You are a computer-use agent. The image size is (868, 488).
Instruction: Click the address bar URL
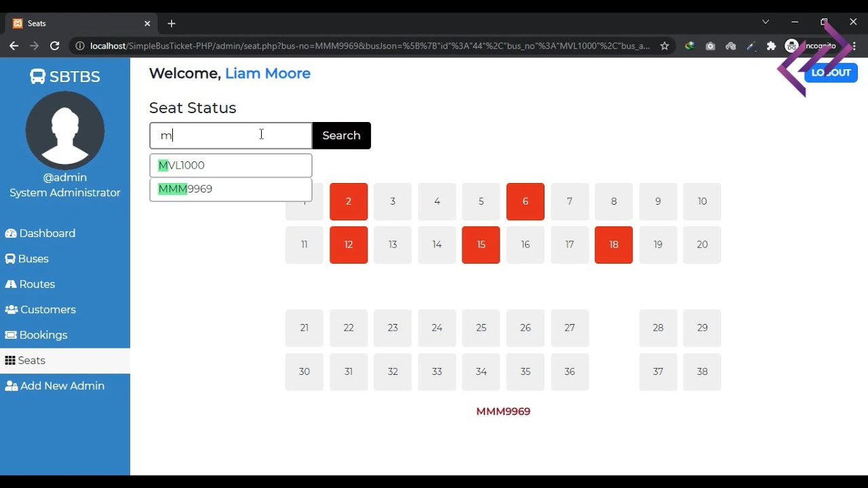[370, 46]
